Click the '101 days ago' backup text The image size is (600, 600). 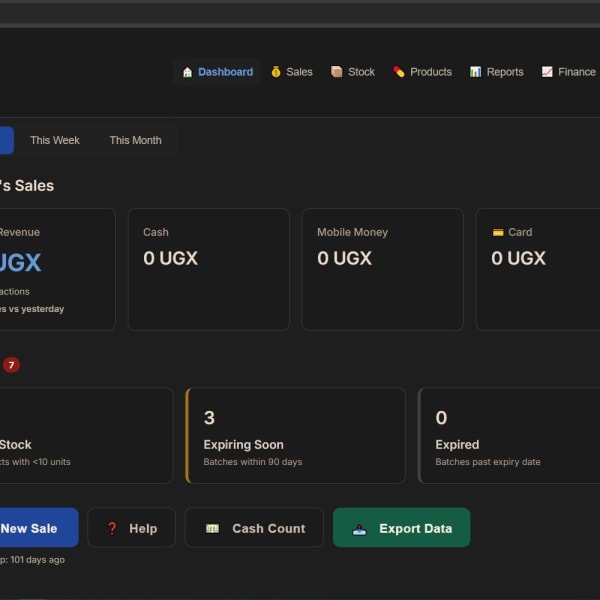point(38,560)
